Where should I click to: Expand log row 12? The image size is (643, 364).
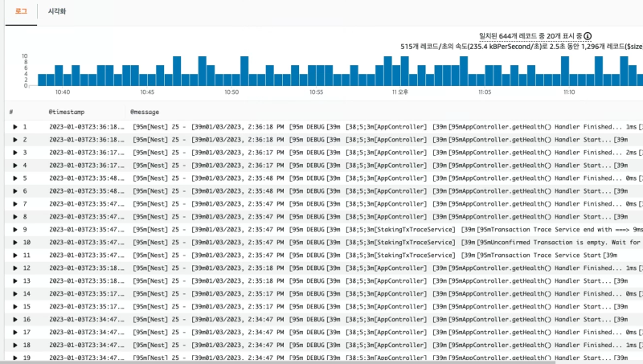point(15,268)
